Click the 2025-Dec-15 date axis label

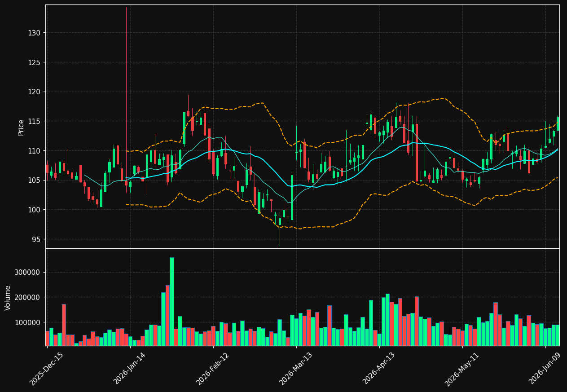[47, 369]
